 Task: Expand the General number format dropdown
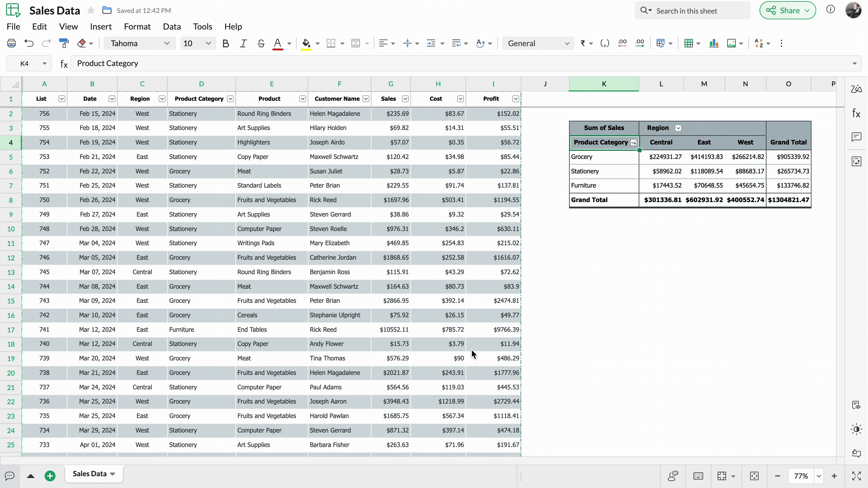(538, 43)
